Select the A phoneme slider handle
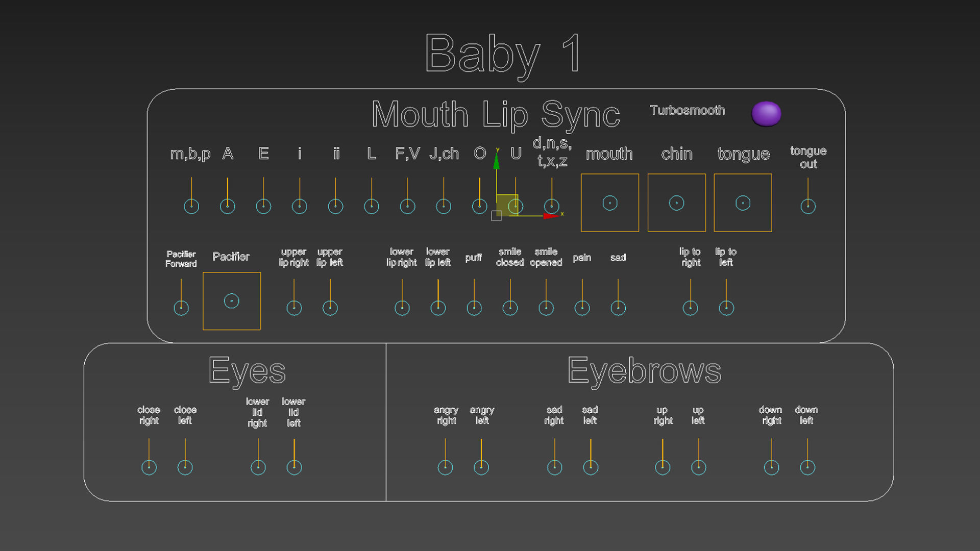Screen dimensions: 980x551 coord(227,207)
